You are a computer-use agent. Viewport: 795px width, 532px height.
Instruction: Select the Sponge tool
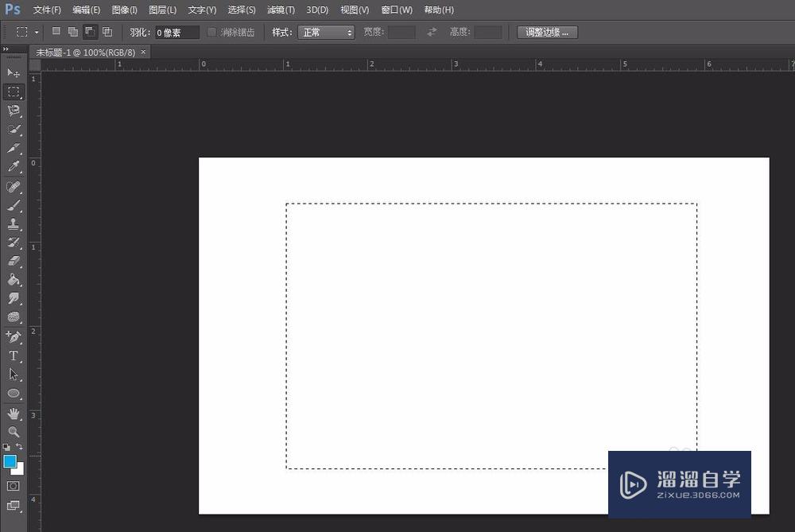click(14, 317)
